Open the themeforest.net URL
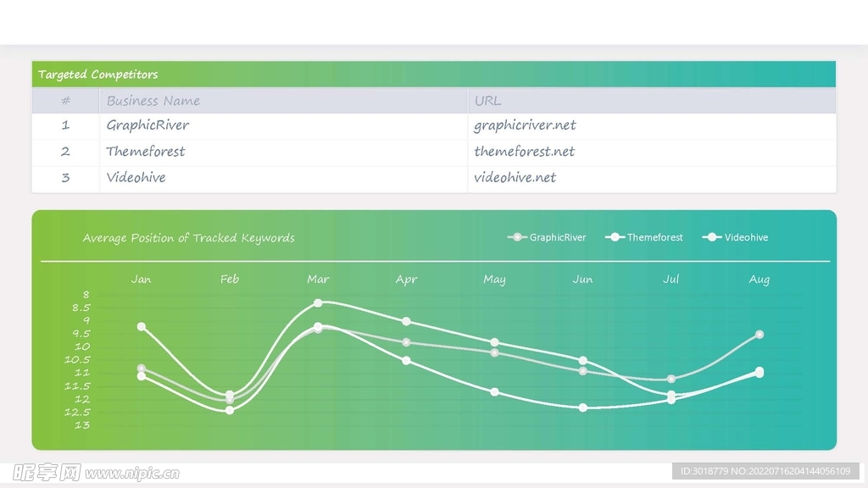 pyautogui.click(x=524, y=152)
